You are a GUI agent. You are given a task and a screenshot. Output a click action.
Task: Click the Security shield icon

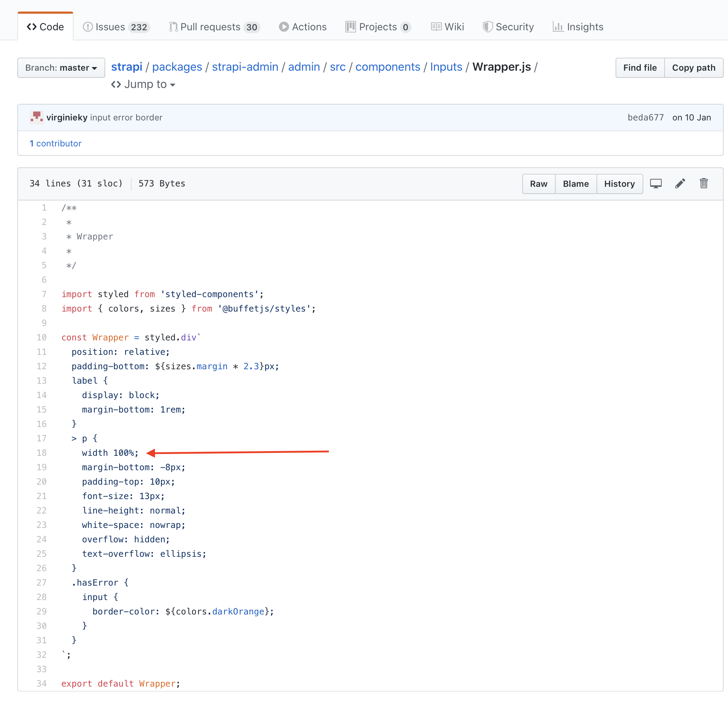pyautogui.click(x=487, y=26)
